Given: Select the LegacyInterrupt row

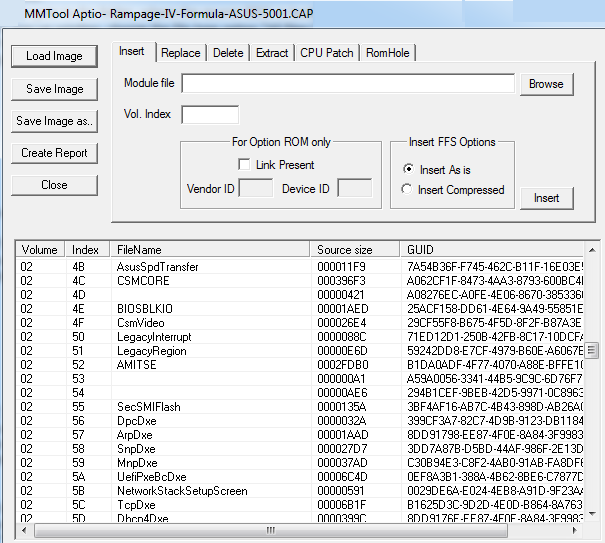Looking at the screenshot, I should [300, 337].
